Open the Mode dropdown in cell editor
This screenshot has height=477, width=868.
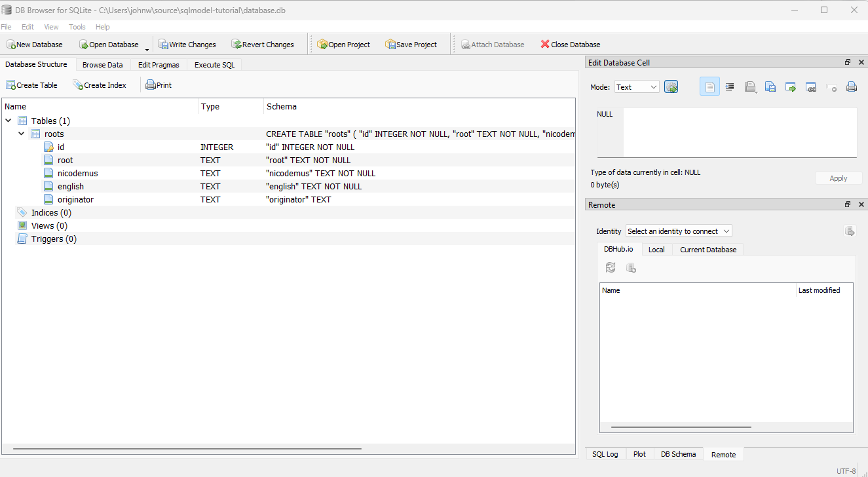click(636, 86)
